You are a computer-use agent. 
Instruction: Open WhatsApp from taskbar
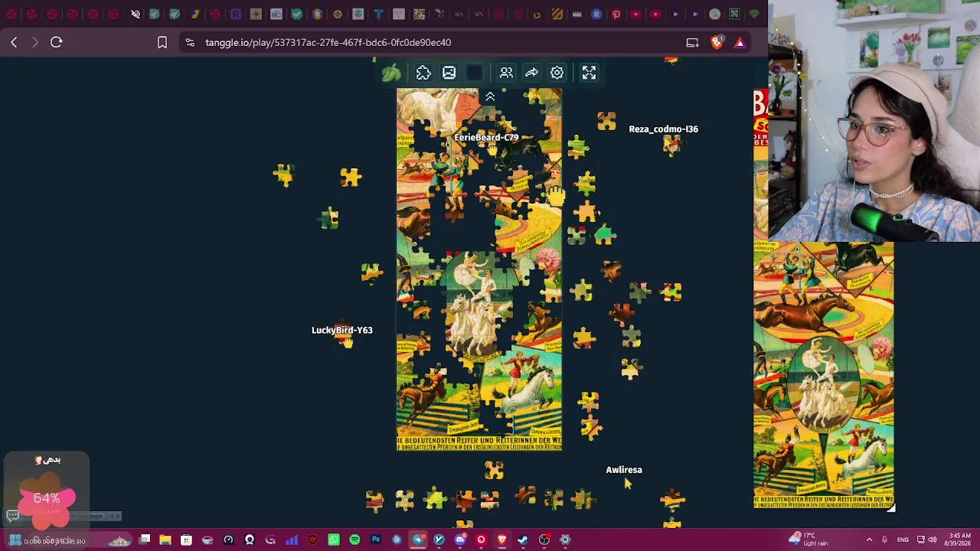[334, 540]
